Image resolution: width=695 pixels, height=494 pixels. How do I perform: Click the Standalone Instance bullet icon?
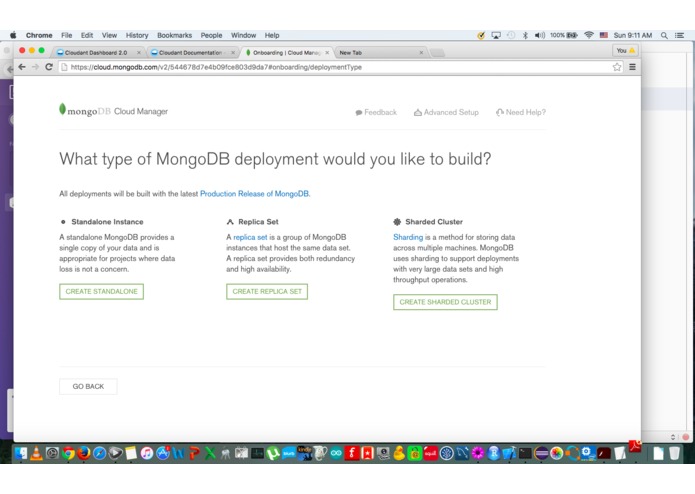[x=63, y=222]
